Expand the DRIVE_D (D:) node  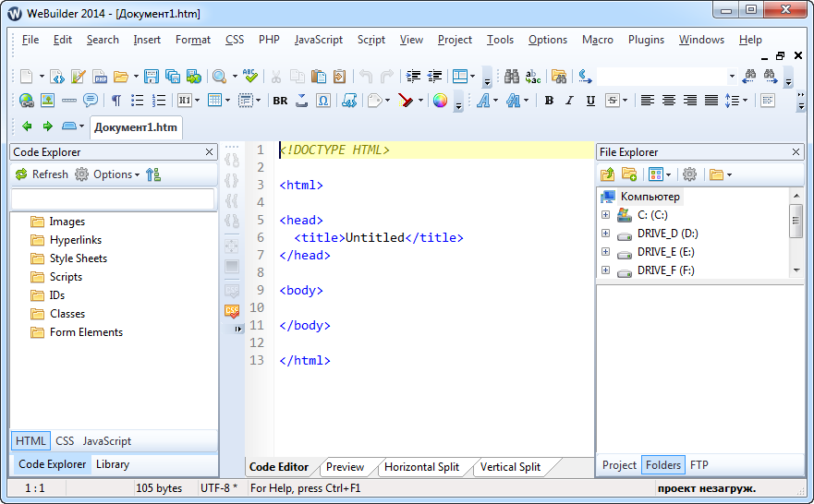(x=605, y=233)
